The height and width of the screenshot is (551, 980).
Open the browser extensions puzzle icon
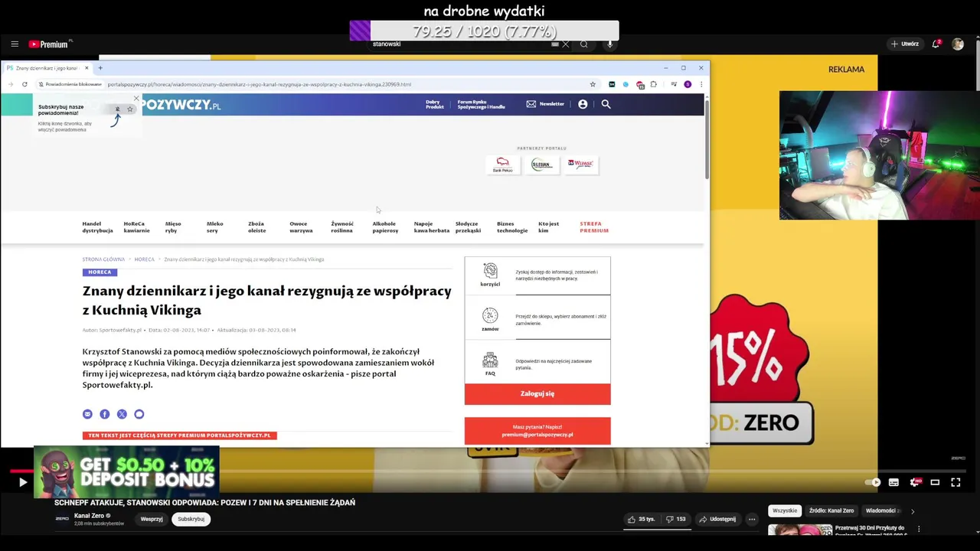coord(653,84)
